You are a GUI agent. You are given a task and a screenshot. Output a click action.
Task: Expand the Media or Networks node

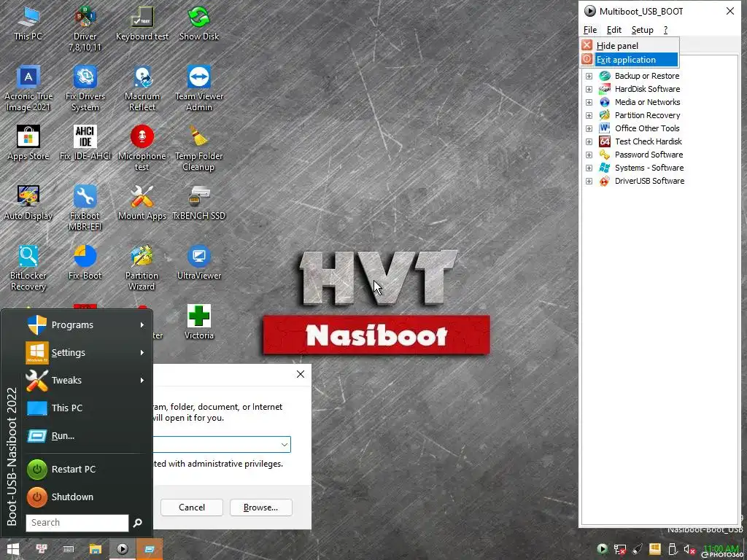(589, 102)
